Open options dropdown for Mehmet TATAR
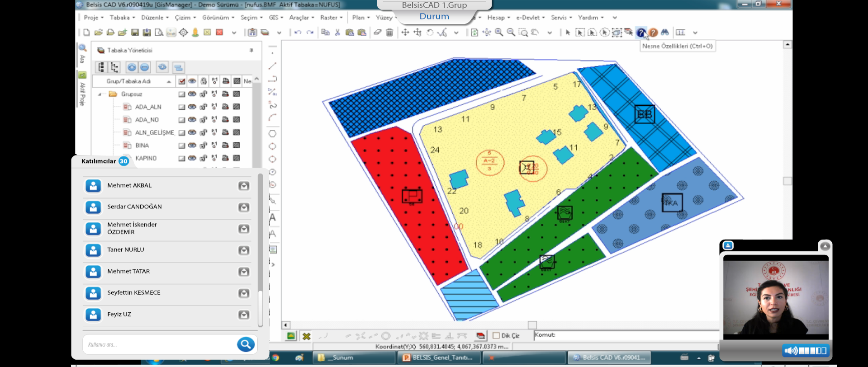 (244, 272)
